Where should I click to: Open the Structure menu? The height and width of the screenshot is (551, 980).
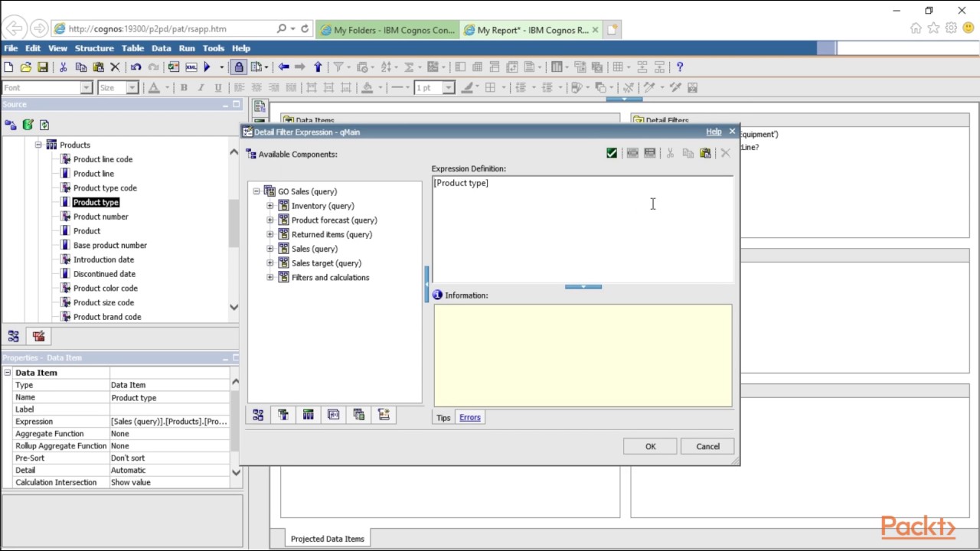[x=94, y=48]
